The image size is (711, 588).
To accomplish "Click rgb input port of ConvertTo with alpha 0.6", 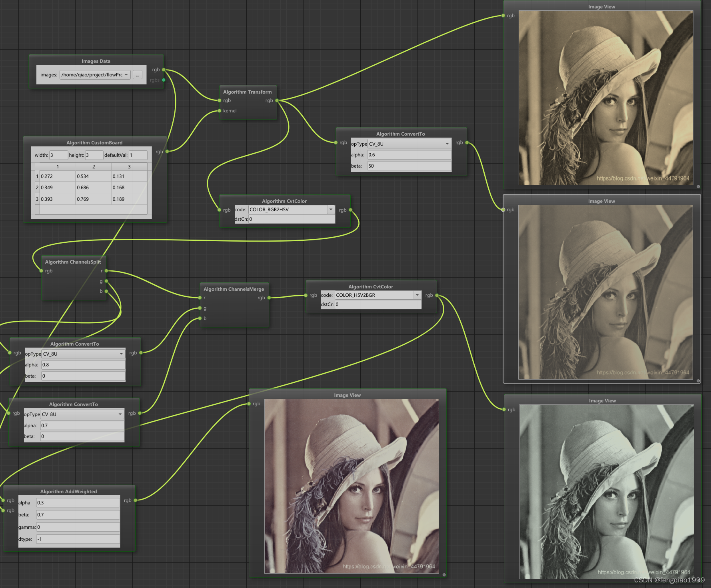I will point(336,142).
